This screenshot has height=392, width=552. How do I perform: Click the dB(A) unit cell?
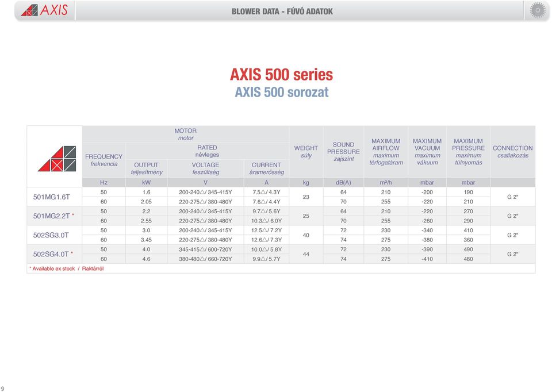point(343,183)
